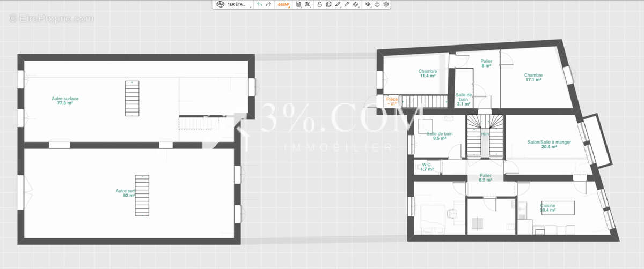The height and width of the screenshot is (269, 644).
Task: Expand the 448M² surface area dropdown
Action: click(283, 4)
